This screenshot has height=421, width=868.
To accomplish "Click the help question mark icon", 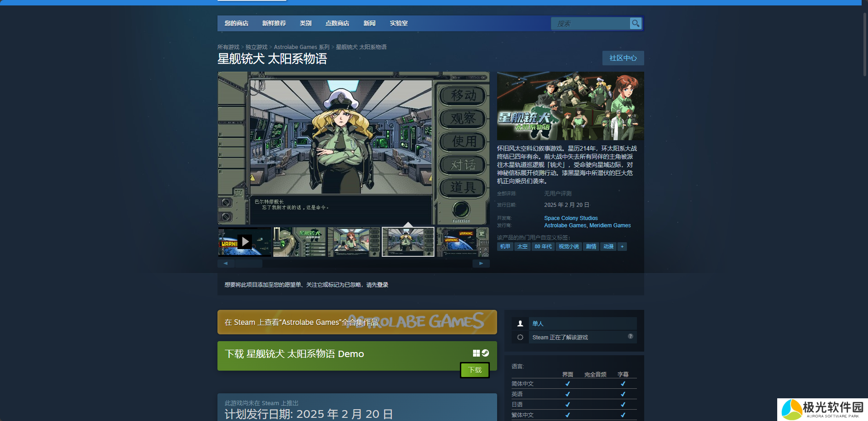I will [x=630, y=336].
